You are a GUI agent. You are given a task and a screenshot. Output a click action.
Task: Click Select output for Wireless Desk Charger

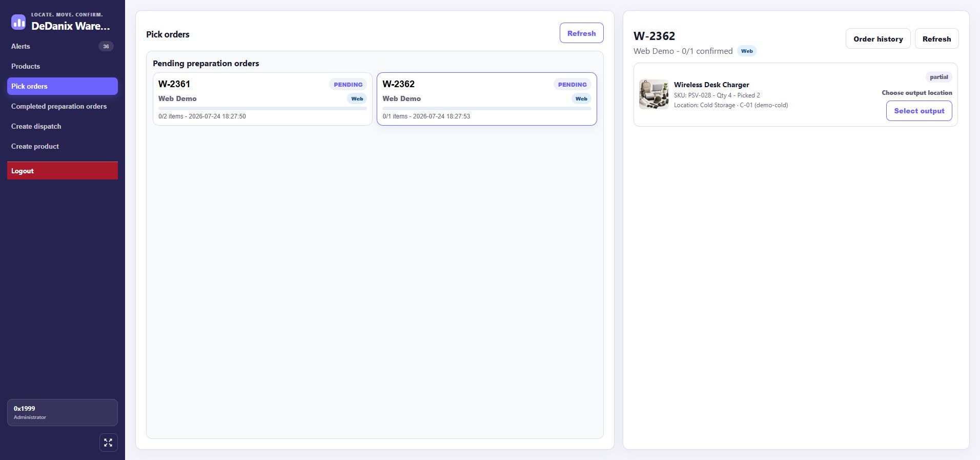point(919,111)
